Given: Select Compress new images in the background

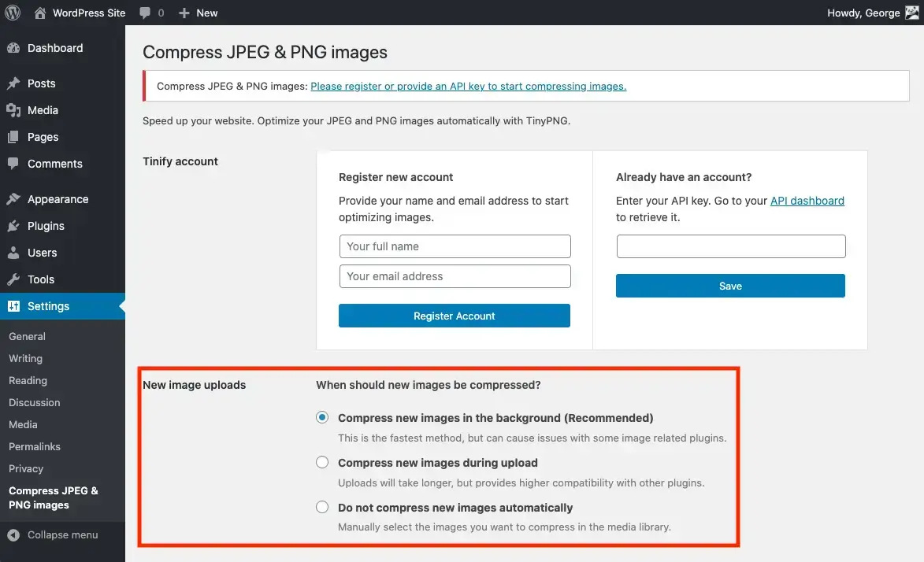Looking at the screenshot, I should pyautogui.click(x=321, y=418).
